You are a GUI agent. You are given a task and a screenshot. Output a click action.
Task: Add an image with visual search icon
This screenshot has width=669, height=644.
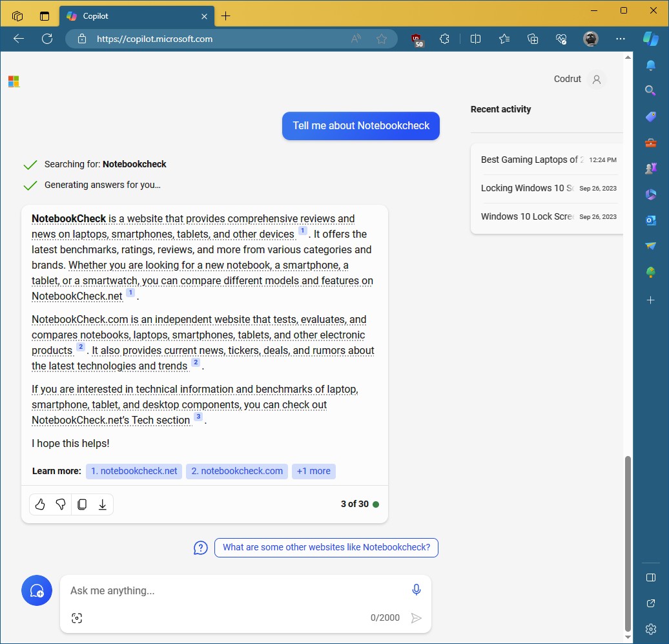(77, 618)
